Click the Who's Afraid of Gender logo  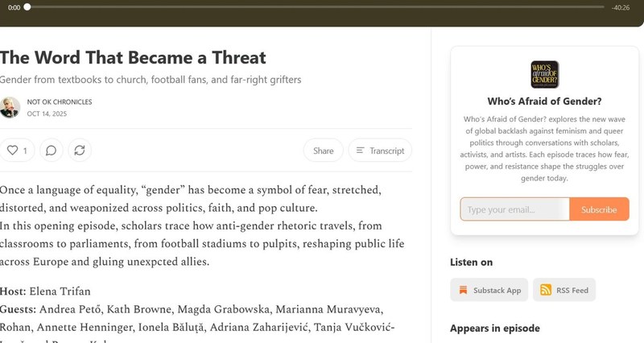pos(545,75)
